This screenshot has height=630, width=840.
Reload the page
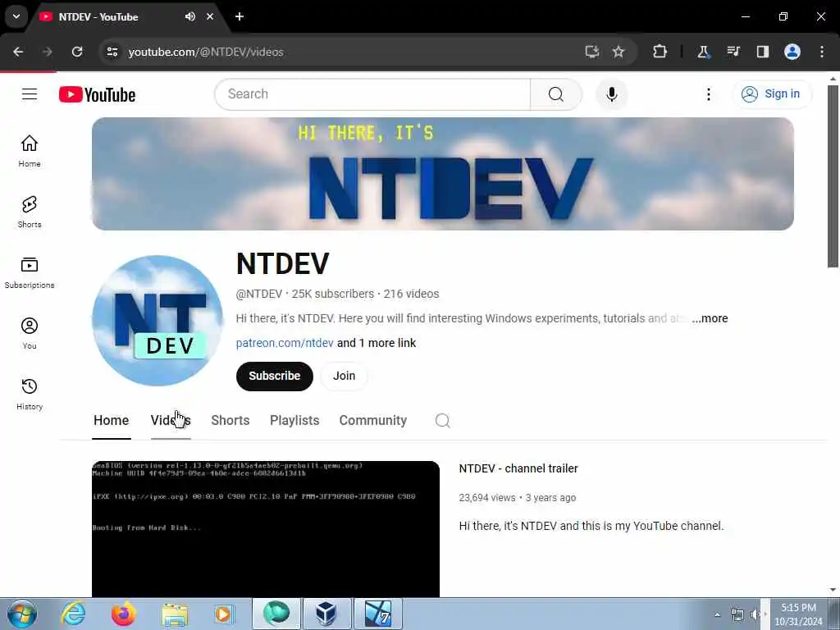(x=77, y=52)
